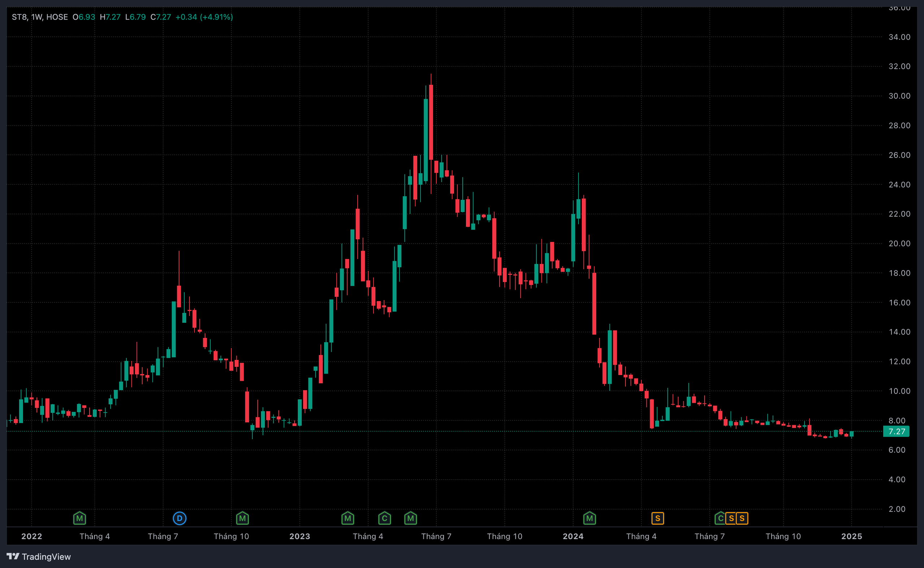
Task: Click the 26.00 price axis label
Action: pos(899,155)
